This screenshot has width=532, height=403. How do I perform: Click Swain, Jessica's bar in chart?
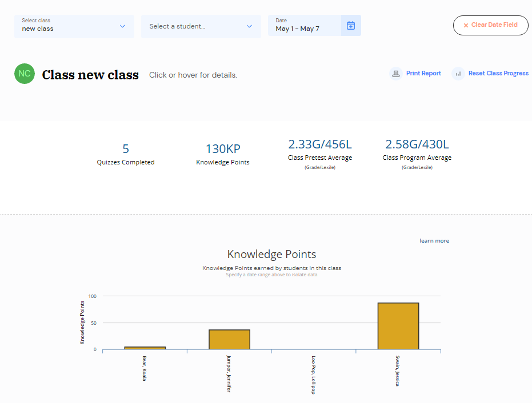(398, 326)
